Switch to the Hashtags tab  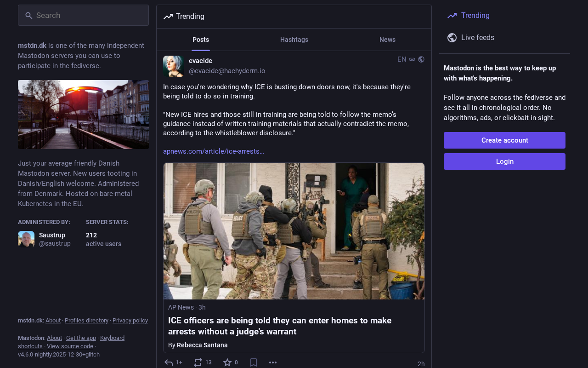[x=294, y=40]
